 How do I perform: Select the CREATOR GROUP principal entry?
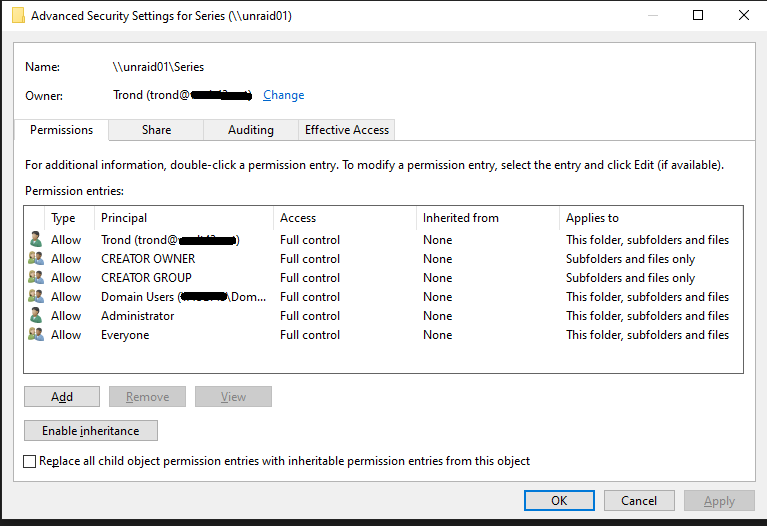146,278
